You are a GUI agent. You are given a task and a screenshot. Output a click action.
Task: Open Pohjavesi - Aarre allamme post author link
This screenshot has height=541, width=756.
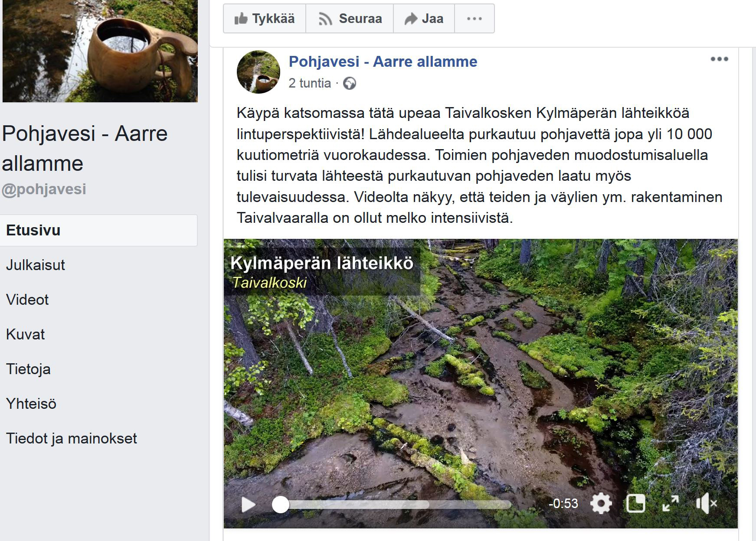point(383,62)
